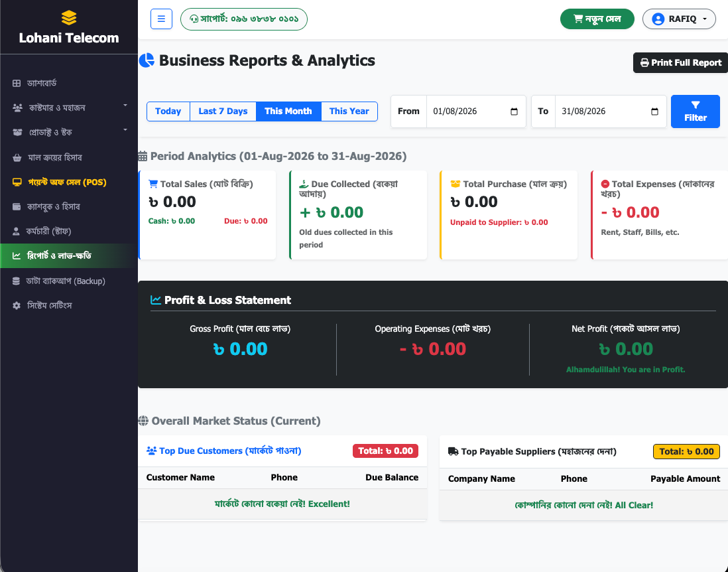
Task: Open সিস্টেম সেটিংস menu item
Action: coord(69,306)
